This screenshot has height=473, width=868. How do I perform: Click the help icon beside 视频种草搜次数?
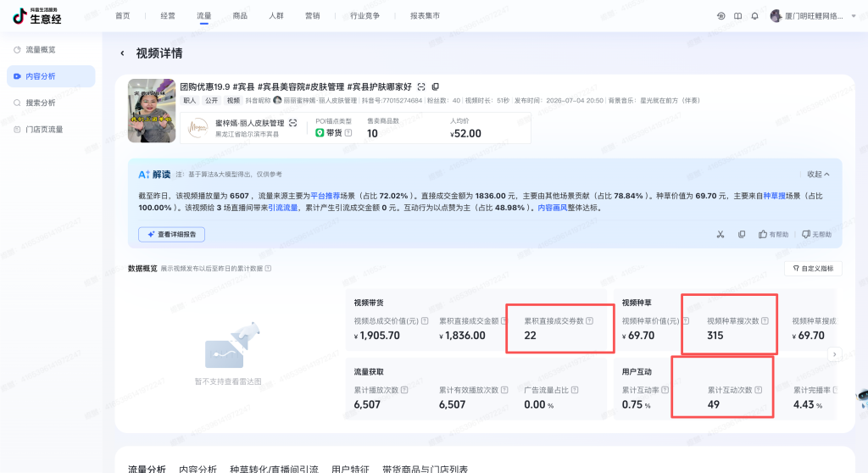765,320
